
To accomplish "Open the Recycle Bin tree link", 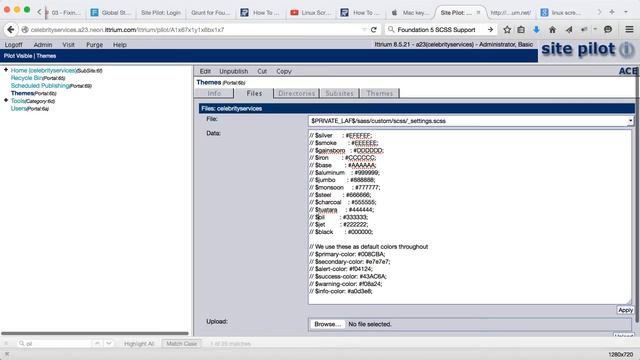I will click(x=27, y=78).
